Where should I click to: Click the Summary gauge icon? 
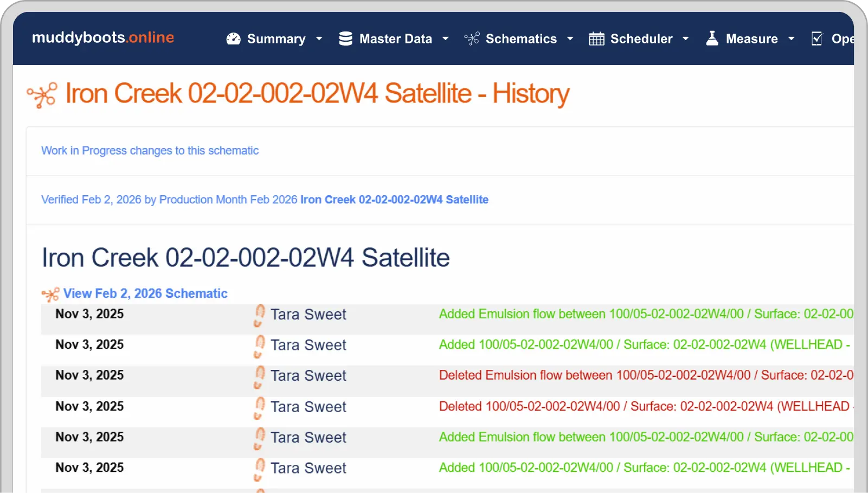pos(233,39)
